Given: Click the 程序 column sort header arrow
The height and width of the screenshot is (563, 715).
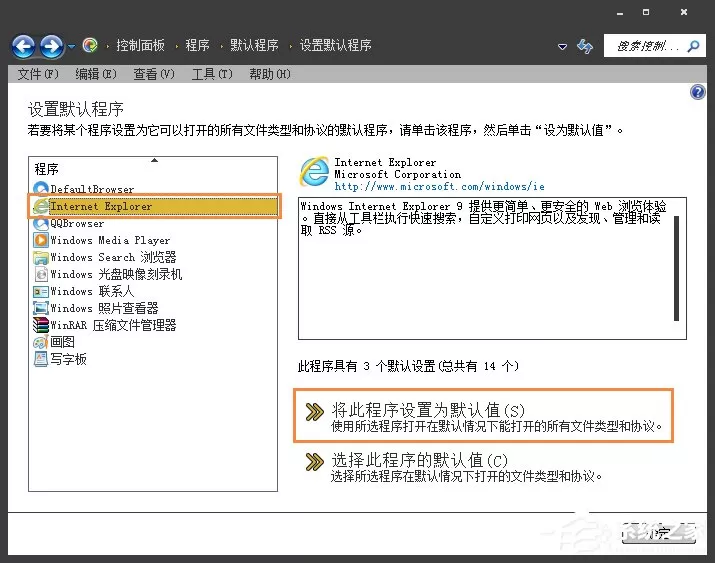Looking at the screenshot, I should point(154,160).
